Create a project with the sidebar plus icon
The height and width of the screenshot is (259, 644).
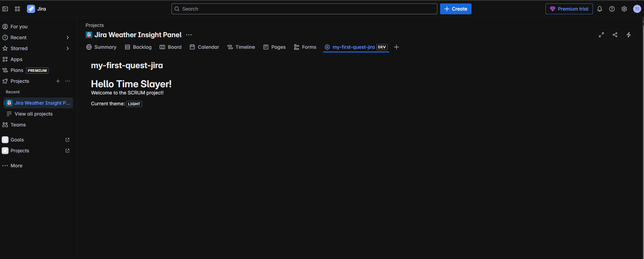point(58,81)
